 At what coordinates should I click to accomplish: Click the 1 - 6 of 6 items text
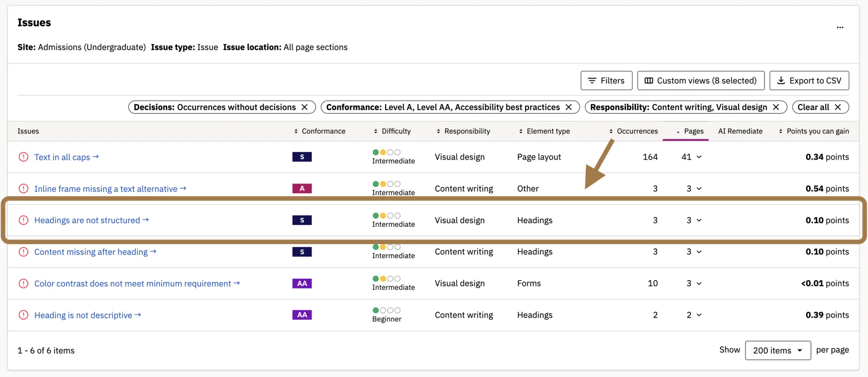tap(46, 351)
